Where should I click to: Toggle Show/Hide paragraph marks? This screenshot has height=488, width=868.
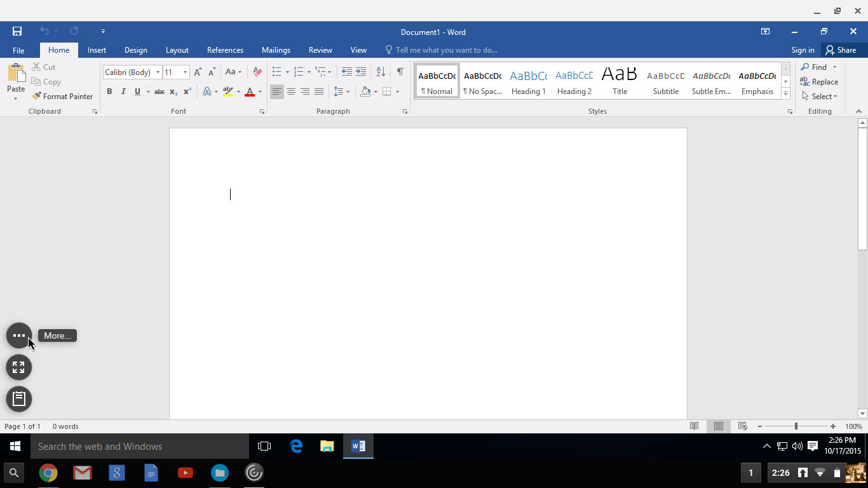tap(400, 72)
